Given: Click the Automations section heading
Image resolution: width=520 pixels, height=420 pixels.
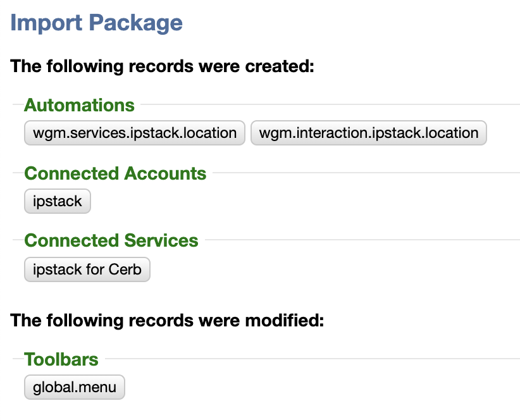Looking at the screenshot, I should click(x=79, y=105).
